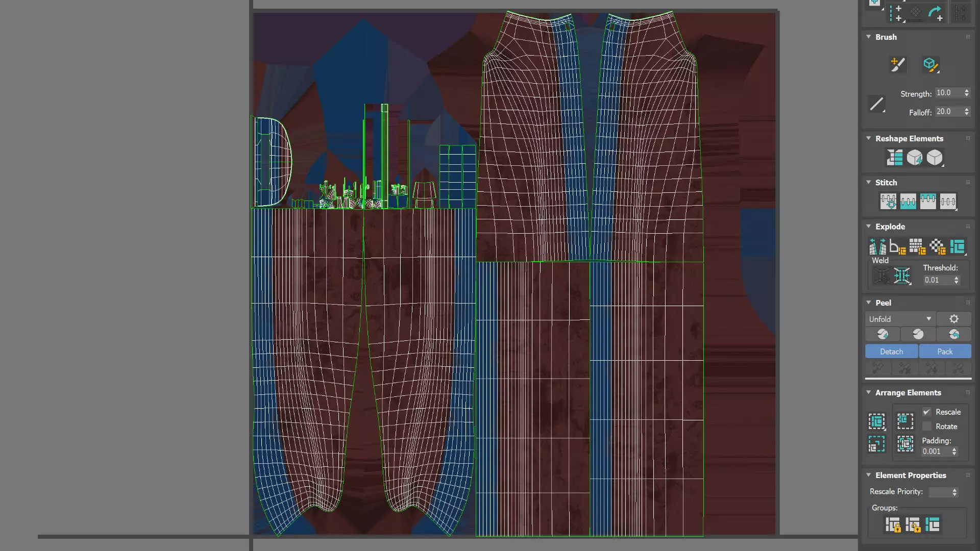Click the Quick Peel icon in the Peel rollout

pos(883,334)
